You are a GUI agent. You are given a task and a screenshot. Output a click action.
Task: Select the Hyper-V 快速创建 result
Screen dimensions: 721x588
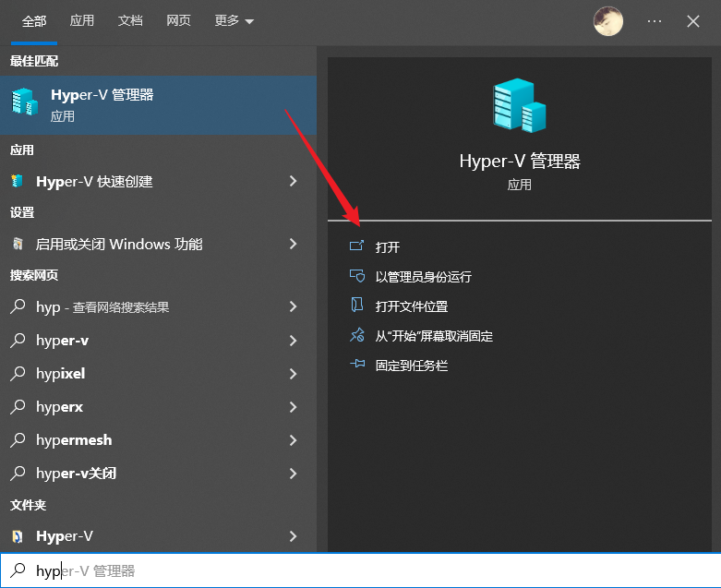[x=158, y=181]
